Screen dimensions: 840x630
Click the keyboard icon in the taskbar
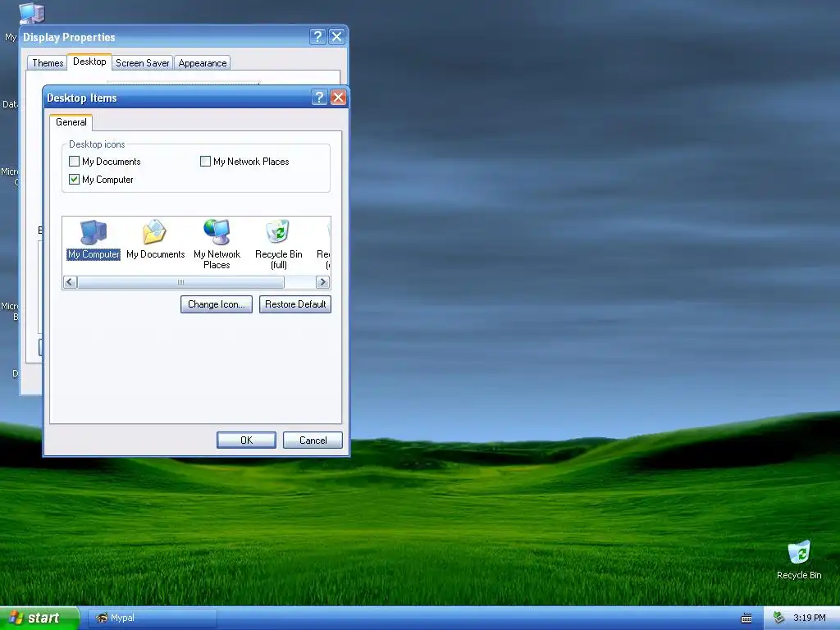746,619
